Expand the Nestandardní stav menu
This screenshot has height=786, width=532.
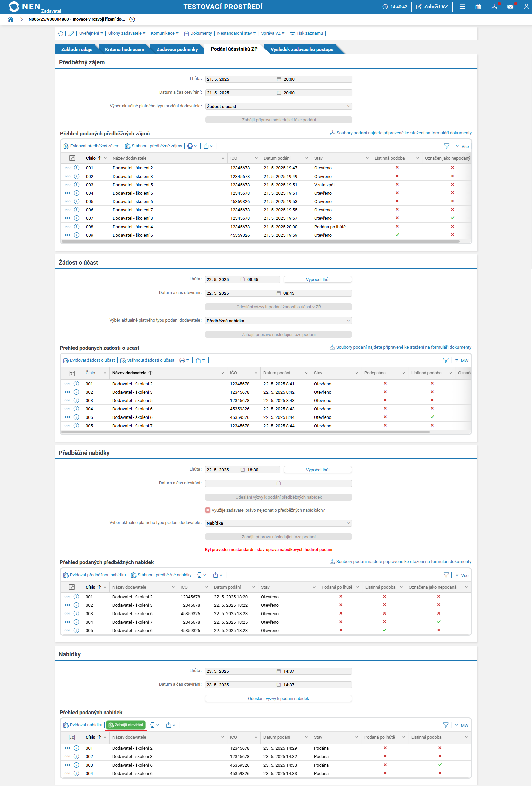(x=236, y=33)
